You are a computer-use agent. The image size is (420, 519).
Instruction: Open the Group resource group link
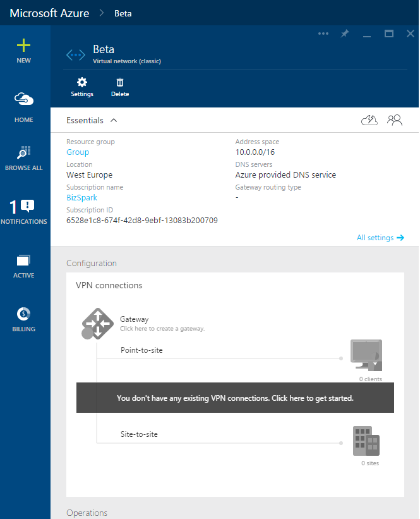pyautogui.click(x=78, y=152)
